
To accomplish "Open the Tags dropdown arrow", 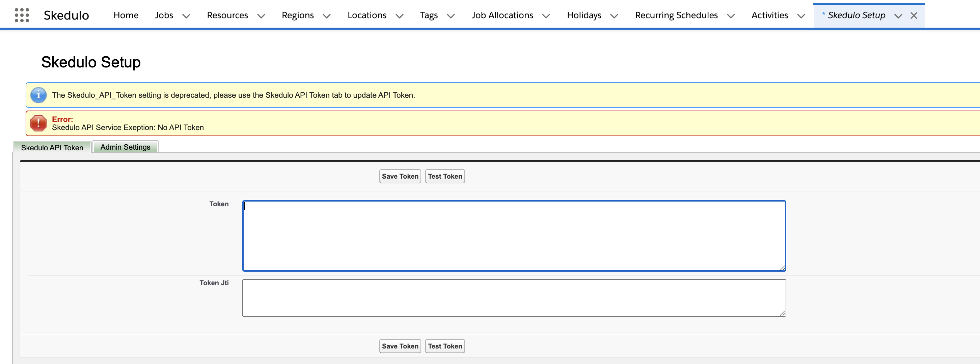I will click(x=451, y=16).
